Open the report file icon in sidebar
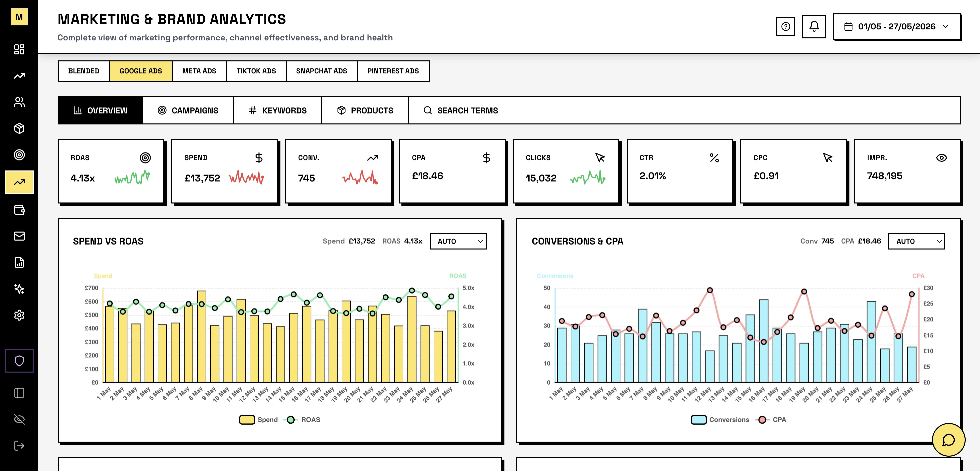Image resolution: width=980 pixels, height=471 pixels. [19, 262]
